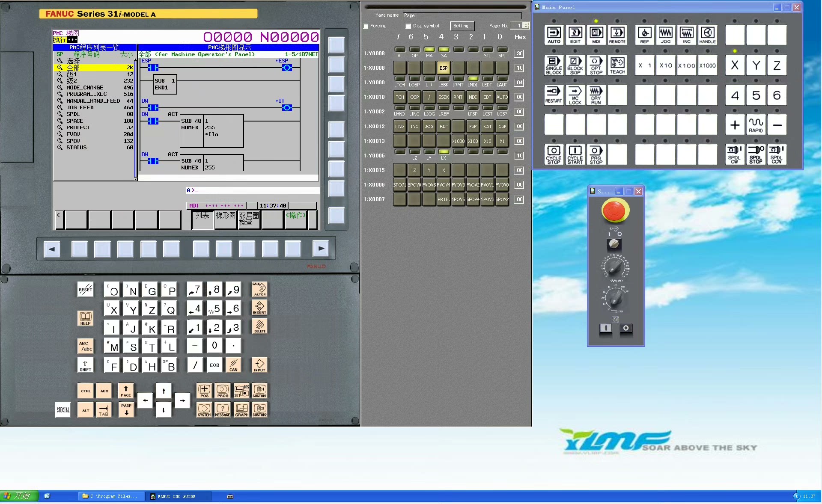The width and height of the screenshot is (822, 504).
Task: Toggle SINGLE BLOCK mode
Action: click(x=554, y=65)
